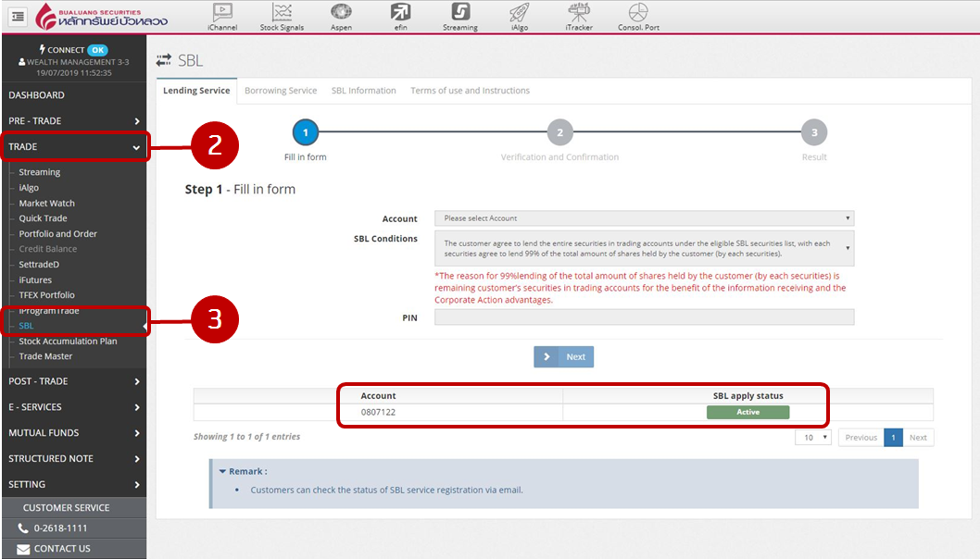Click the blue Next form button

tap(564, 356)
